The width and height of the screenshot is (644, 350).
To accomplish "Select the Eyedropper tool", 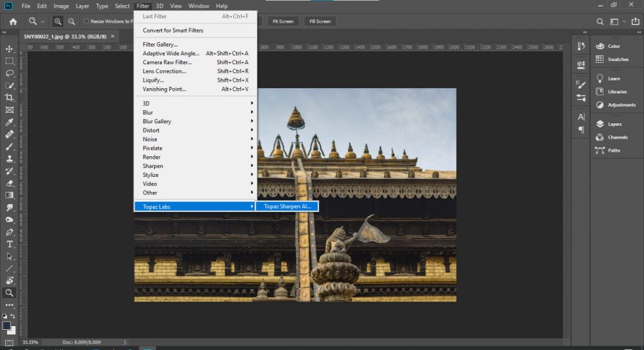I will (9, 122).
